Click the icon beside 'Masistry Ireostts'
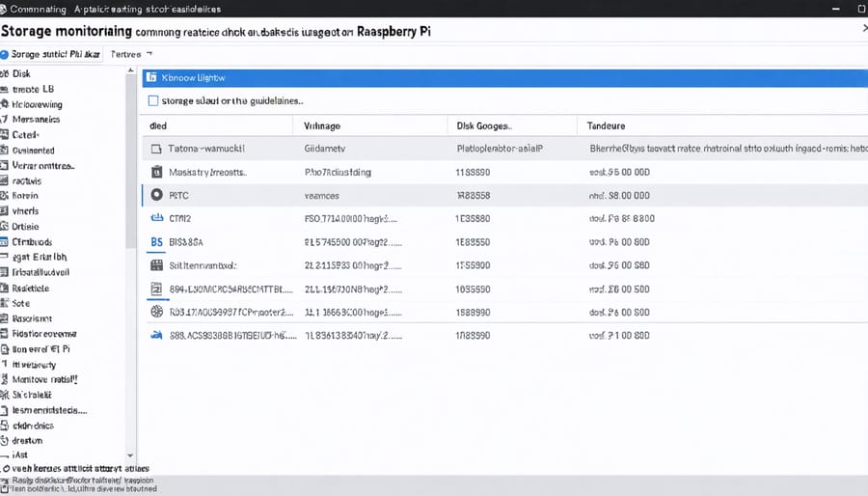 click(x=156, y=172)
